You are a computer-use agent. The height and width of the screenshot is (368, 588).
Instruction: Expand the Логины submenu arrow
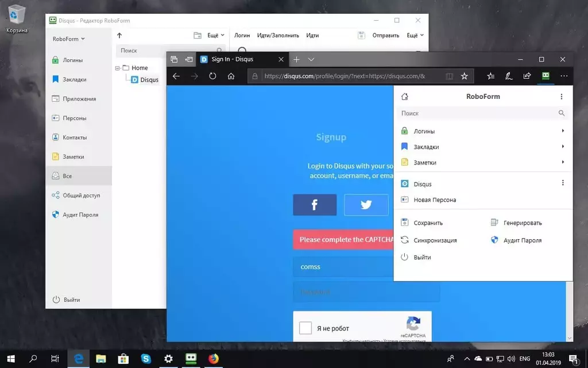pyautogui.click(x=563, y=131)
